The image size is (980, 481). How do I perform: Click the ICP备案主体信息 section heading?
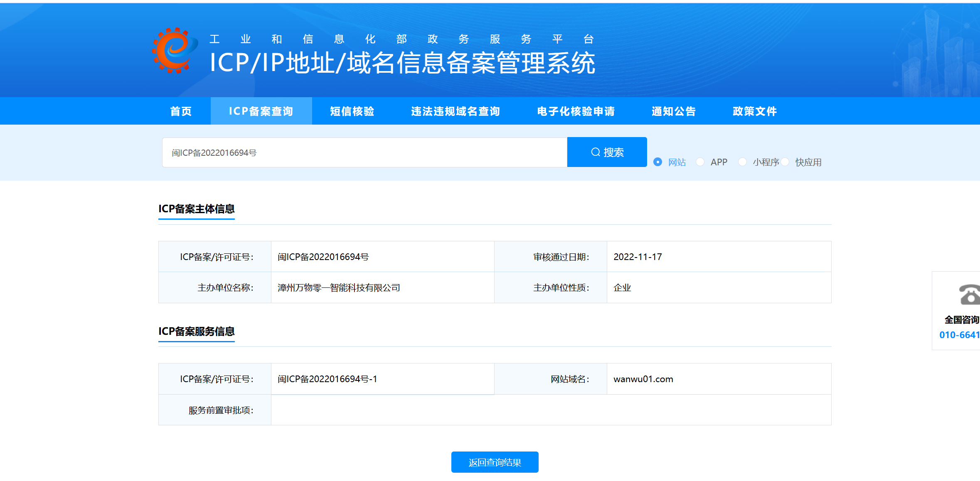click(x=197, y=209)
